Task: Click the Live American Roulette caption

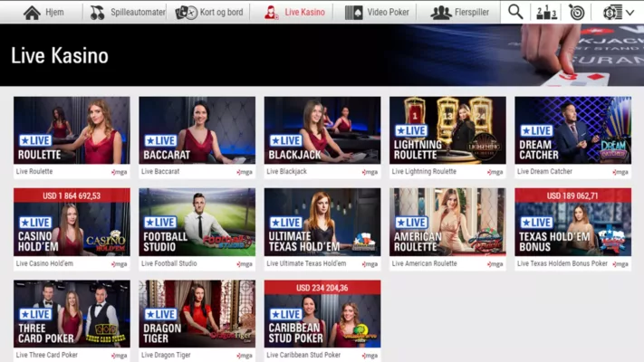Action: [424, 263]
